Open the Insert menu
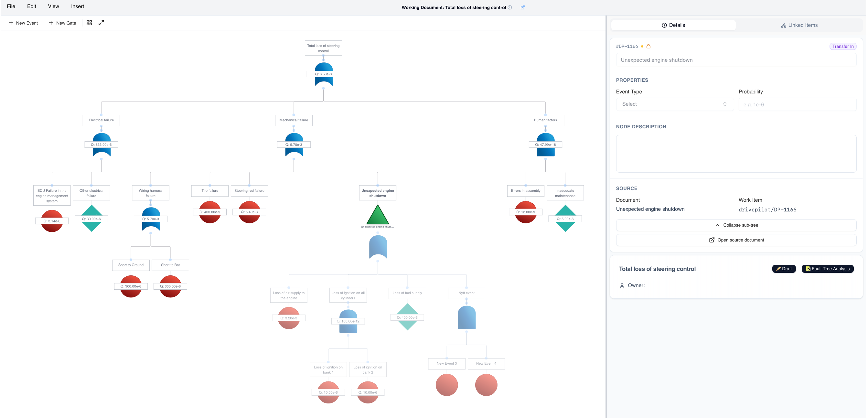Image resolution: width=868 pixels, height=418 pixels. tap(78, 6)
